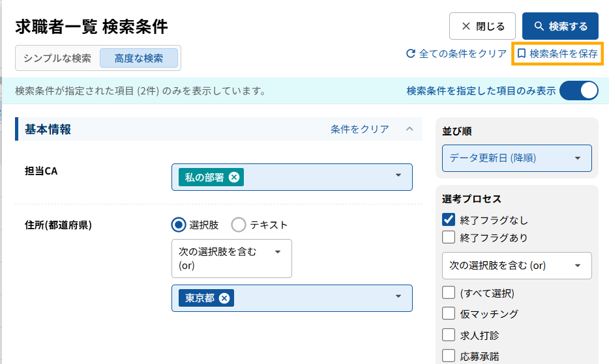Viewport: 609px width, 364px height.
Task: Collapse the 基本情報 section with chevron
Action: tap(409, 129)
